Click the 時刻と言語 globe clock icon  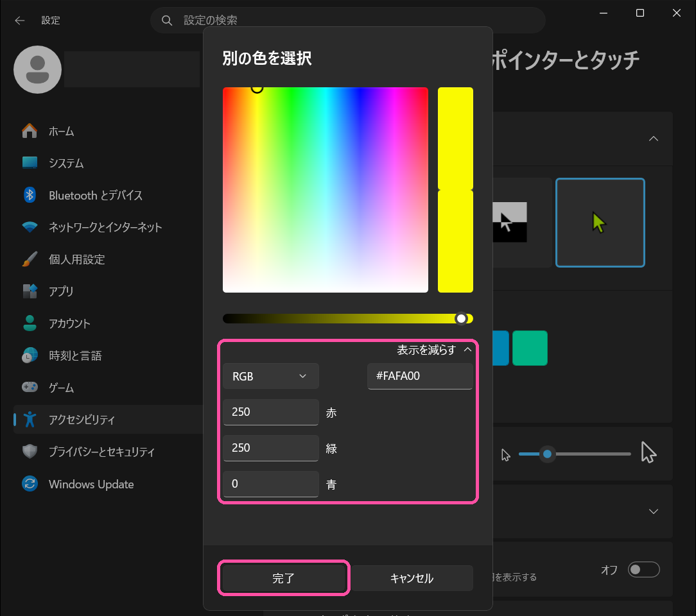click(30, 355)
